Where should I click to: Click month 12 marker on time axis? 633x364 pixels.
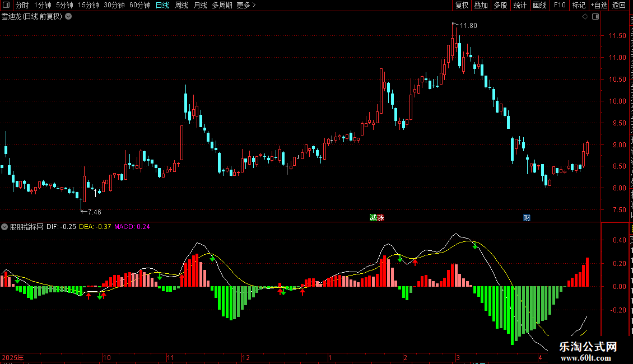(246, 357)
